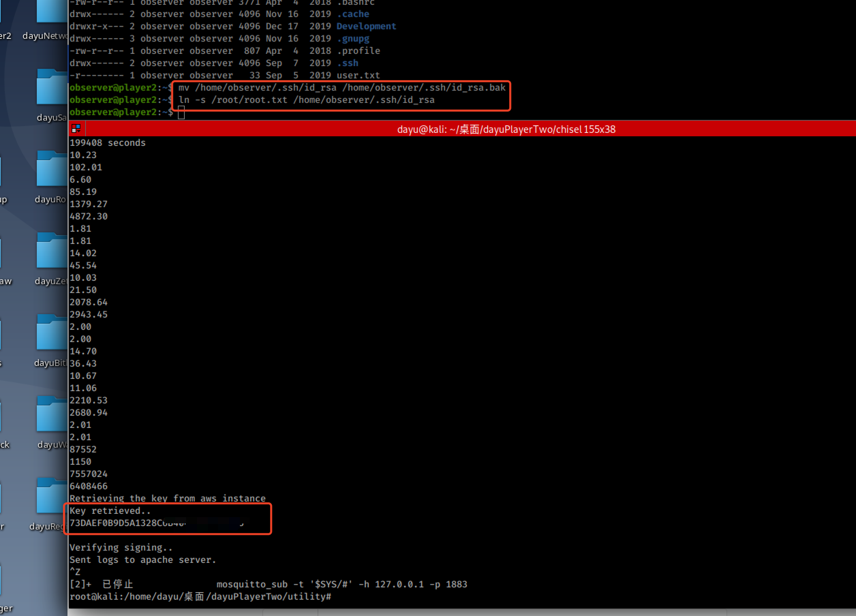Click the red chisel terminal title bar
Viewport: 856px width, 616px height.
click(x=506, y=129)
